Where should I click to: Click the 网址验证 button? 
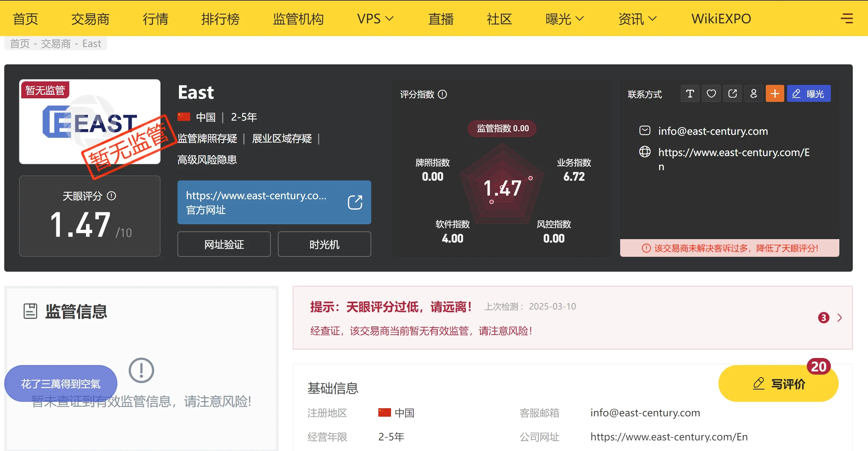[224, 244]
